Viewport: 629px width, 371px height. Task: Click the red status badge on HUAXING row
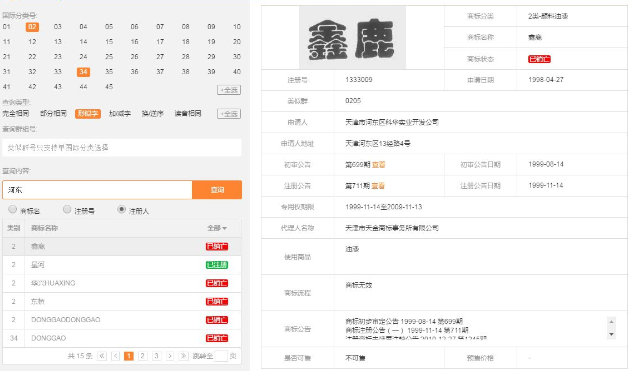coord(217,283)
